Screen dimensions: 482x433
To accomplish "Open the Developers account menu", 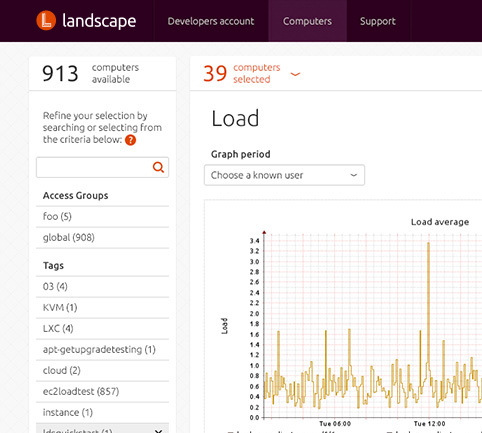I will [211, 21].
